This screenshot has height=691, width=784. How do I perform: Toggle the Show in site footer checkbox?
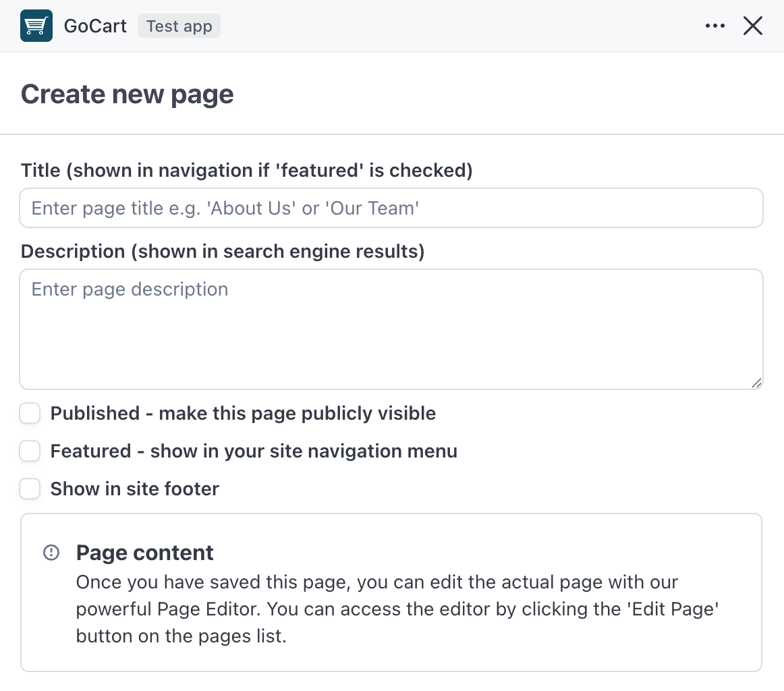coord(30,489)
